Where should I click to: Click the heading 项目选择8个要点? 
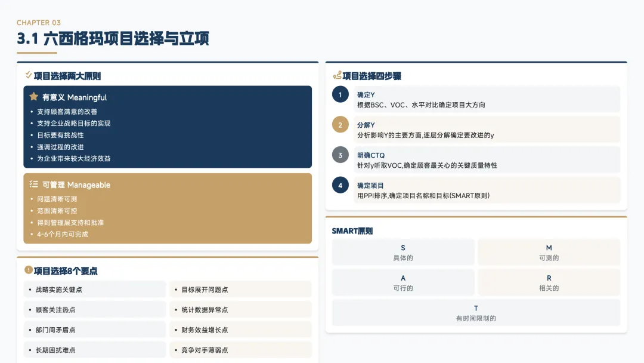[x=66, y=271]
